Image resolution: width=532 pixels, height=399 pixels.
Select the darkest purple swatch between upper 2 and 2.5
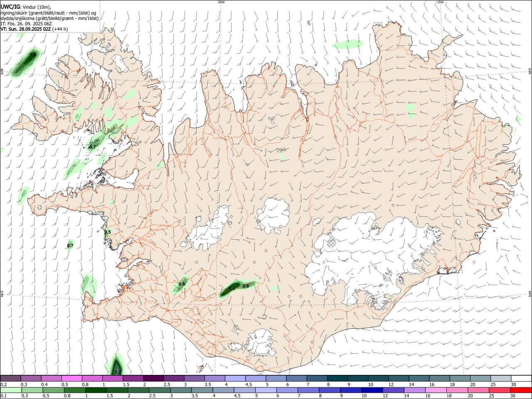153,378
